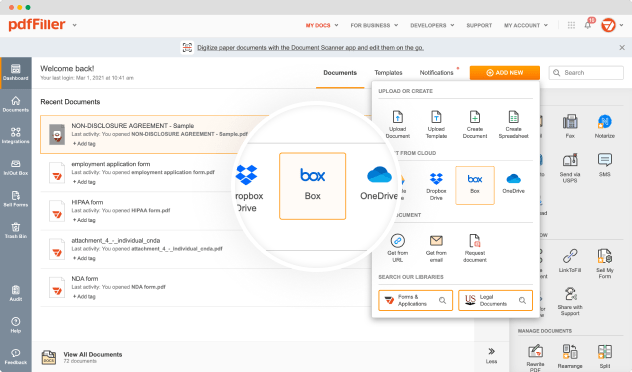Open the notifications bell
Screen dimensions: 632x372
[588, 25]
